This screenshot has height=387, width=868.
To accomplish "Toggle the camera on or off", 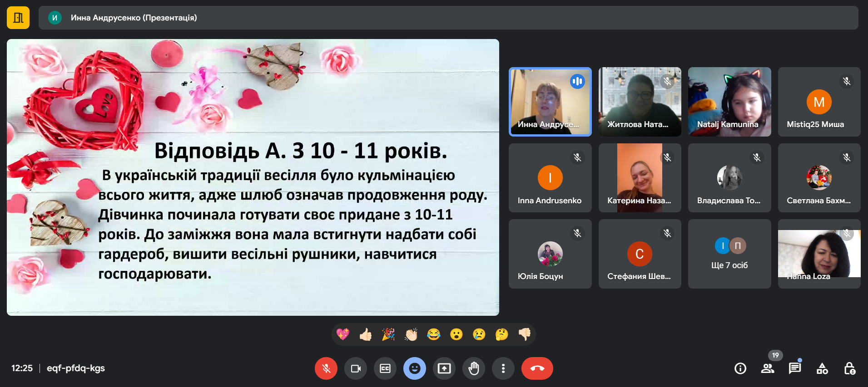I will [355, 368].
